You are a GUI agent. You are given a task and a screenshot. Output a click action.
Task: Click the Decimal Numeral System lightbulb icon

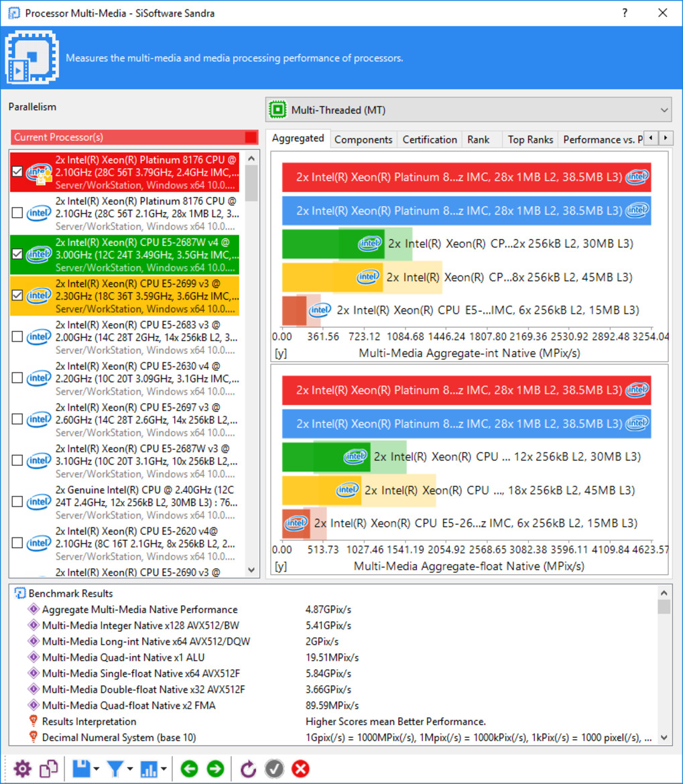pyautogui.click(x=34, y=737)
